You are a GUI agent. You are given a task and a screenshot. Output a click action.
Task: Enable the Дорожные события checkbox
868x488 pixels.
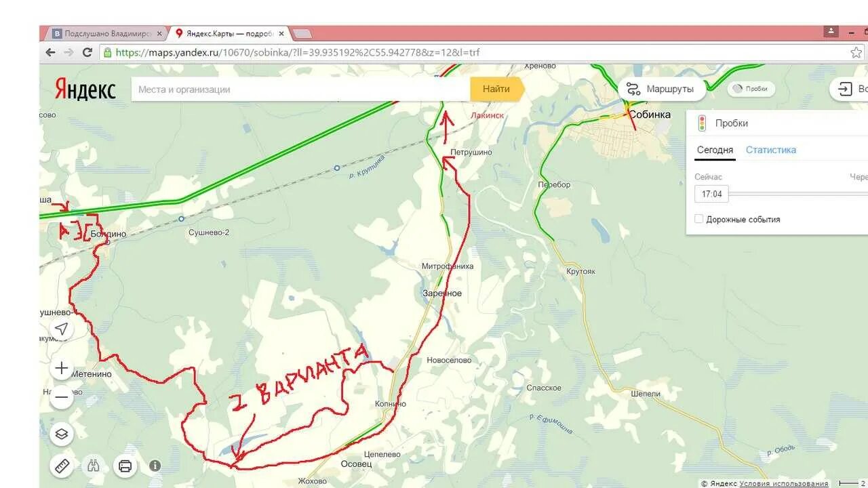(699, 219)
